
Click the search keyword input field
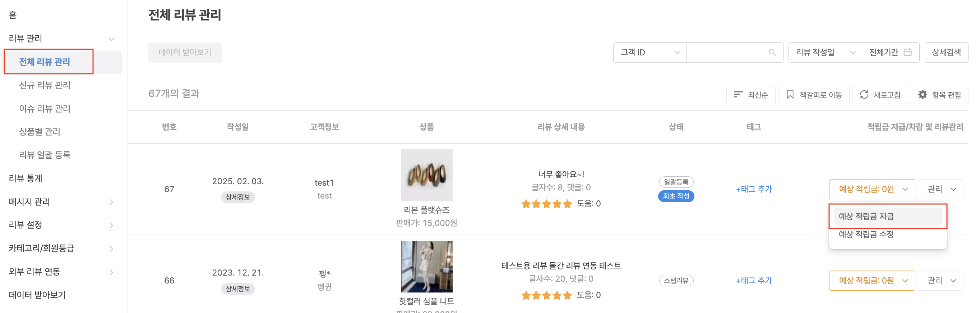pos(727,53)
